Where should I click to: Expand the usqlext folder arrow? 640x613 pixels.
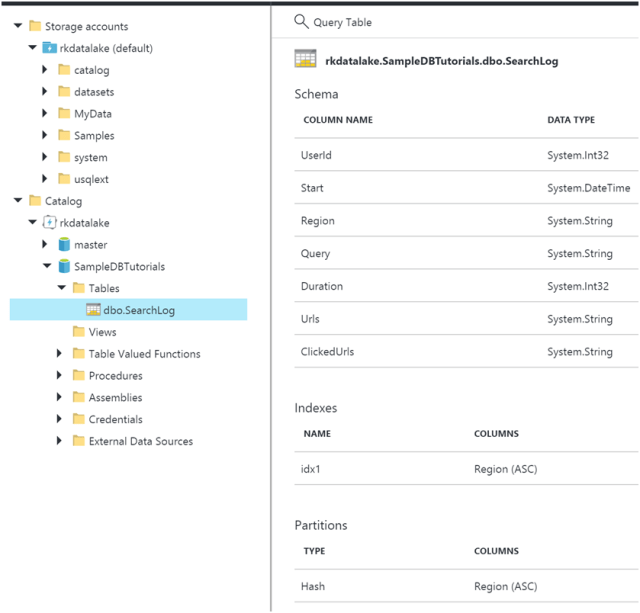tap(45, 178)
